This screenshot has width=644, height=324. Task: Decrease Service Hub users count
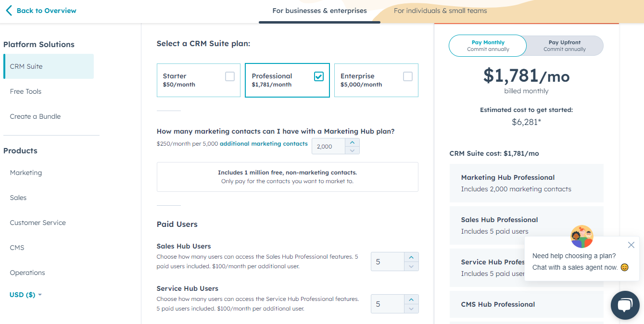point(411,309)
